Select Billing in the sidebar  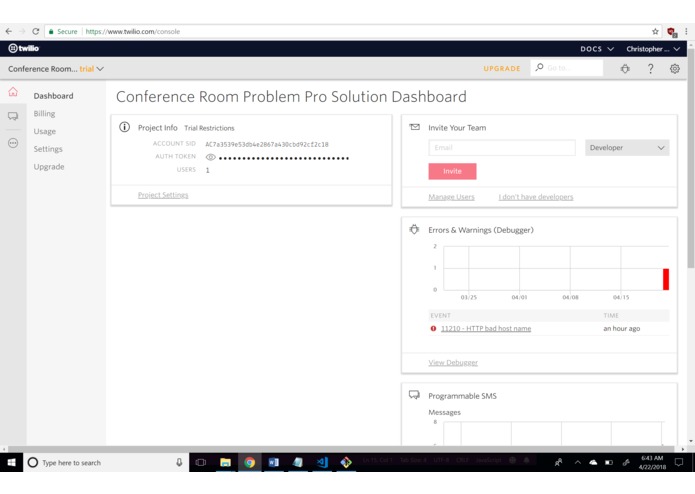[44, 113]
